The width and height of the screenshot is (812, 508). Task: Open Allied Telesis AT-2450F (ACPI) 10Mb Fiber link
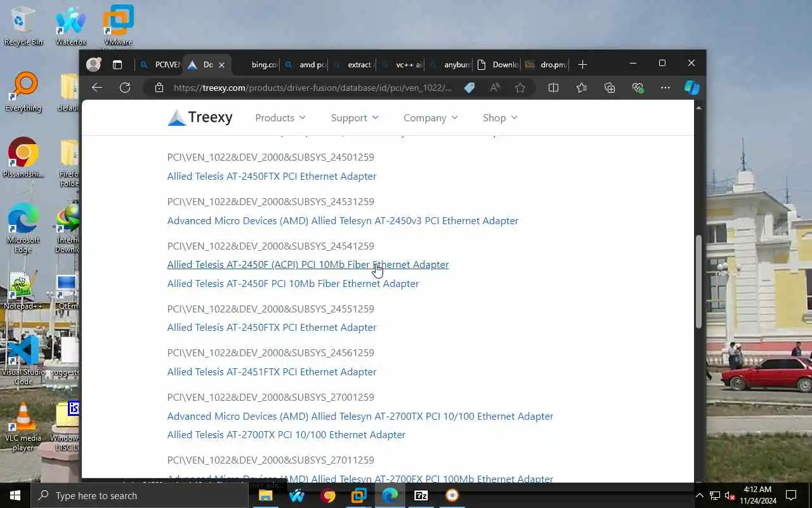tap(308, 265)
